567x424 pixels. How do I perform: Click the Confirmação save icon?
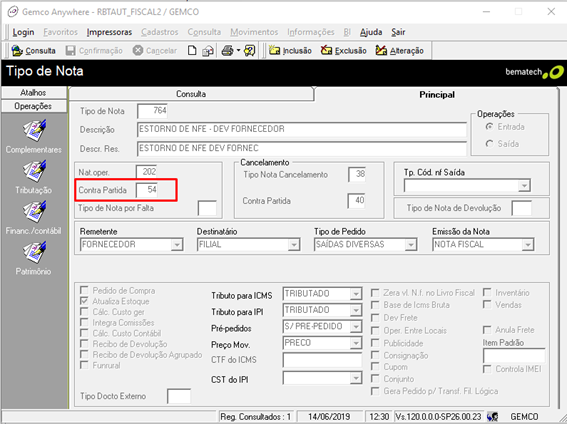pos(71,51)
